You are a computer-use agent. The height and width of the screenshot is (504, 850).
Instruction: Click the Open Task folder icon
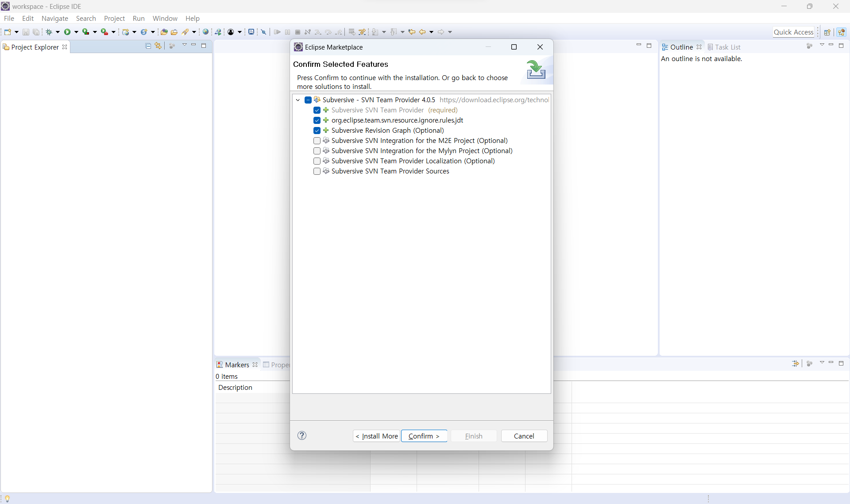(x=174, y=32)
